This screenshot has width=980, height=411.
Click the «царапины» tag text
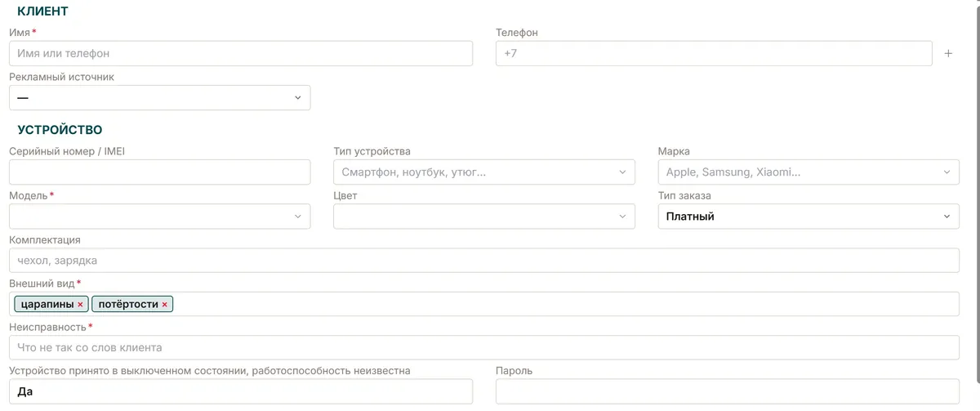tap(47, 304)
